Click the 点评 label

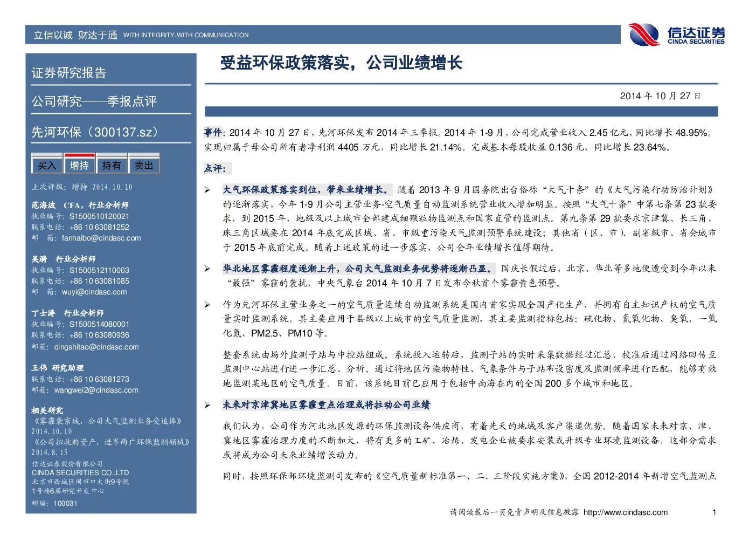click(215, 168)
